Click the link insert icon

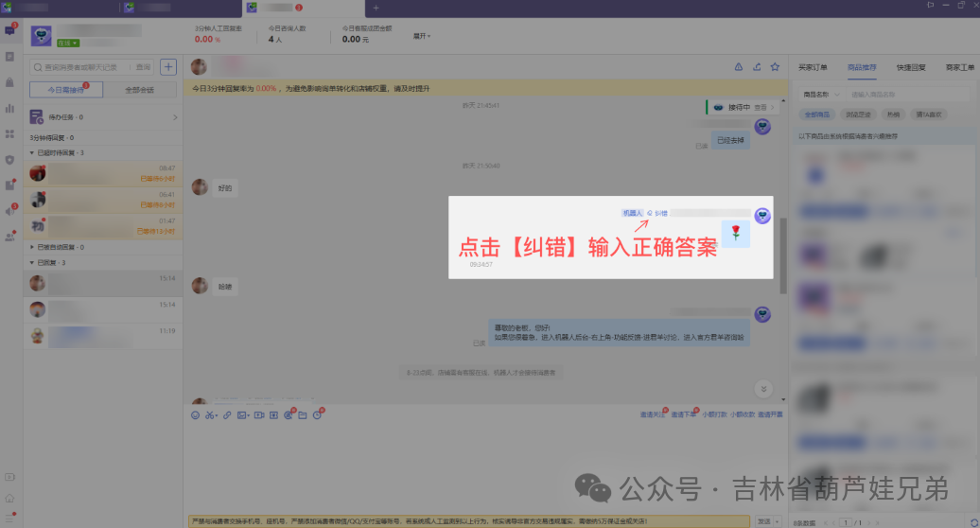227,414
